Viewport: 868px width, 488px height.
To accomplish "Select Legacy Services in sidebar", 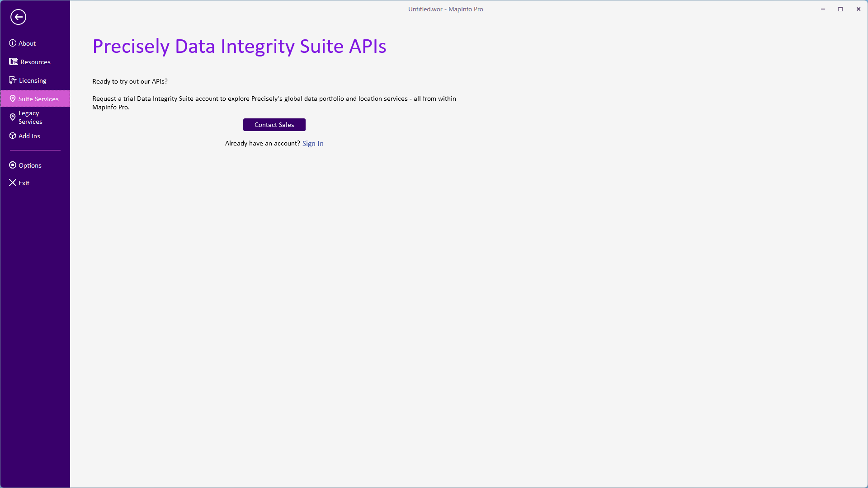I will (x=30, y=117).
